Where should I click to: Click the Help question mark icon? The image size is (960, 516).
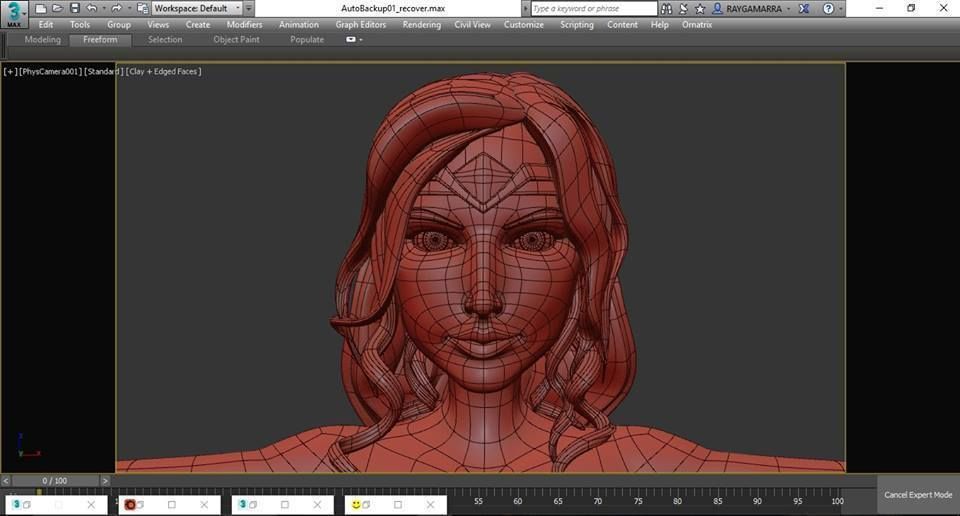coord(828,9)
